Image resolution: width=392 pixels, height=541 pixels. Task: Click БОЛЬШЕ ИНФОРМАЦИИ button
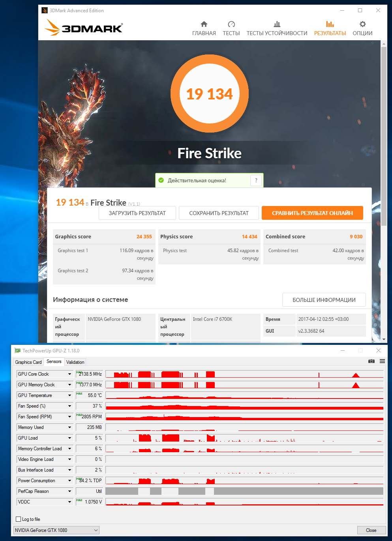point(324,300)
